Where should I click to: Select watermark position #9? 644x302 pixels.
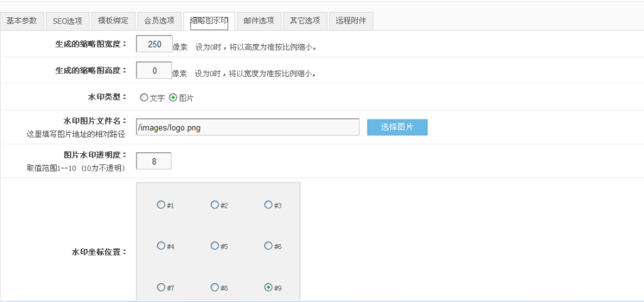pos(268,287)
